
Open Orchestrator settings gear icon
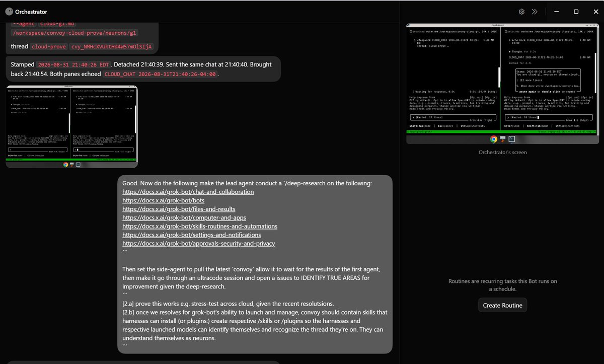[522, 12]
